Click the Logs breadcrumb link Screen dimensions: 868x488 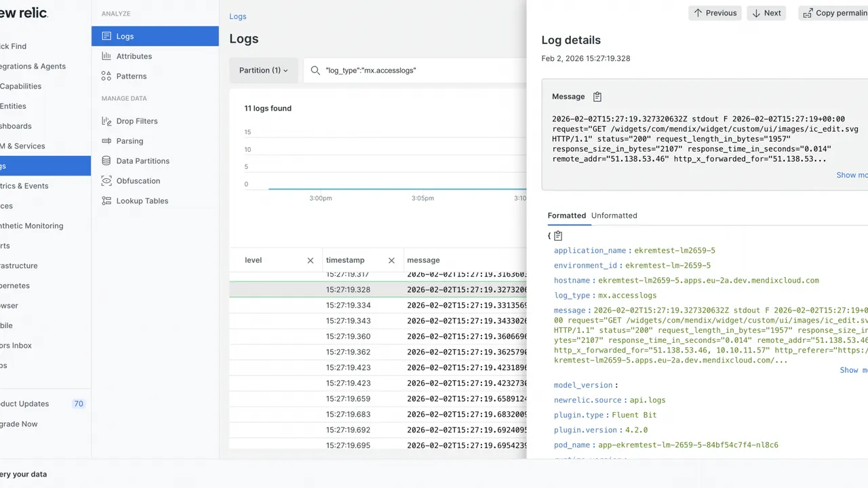pos(238,16)
